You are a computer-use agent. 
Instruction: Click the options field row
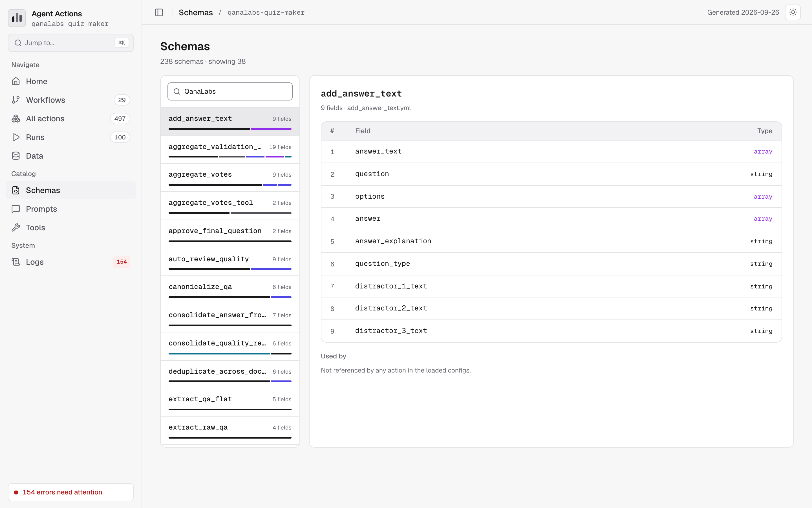(551, 196)
